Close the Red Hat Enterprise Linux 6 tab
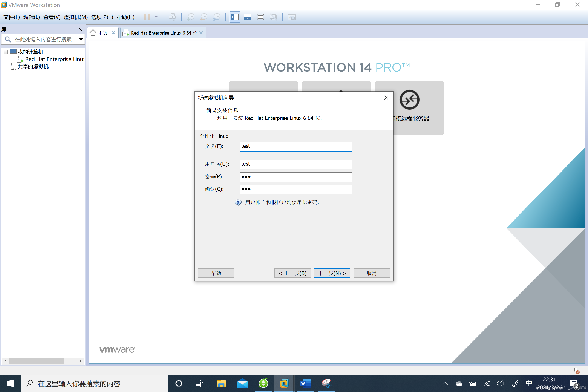This screenshot has height=392, width=588. point(201,33)
